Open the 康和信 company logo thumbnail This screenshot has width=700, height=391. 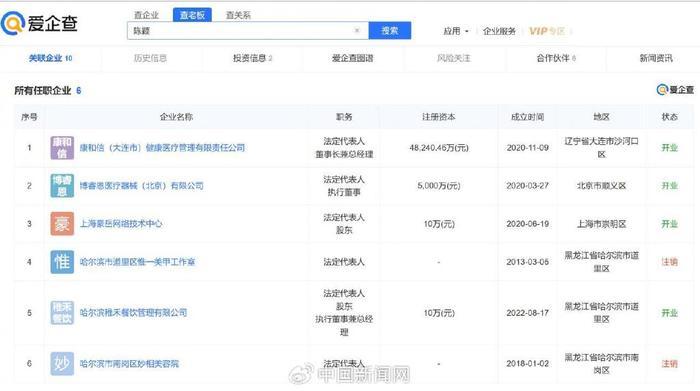pos(62,148)
